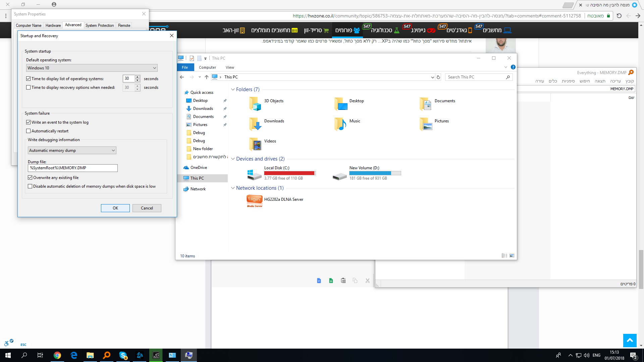Viewport: 644px width, 362px height.
Task: Open the 3D Objects folder icon
Action: coord(255,104)
